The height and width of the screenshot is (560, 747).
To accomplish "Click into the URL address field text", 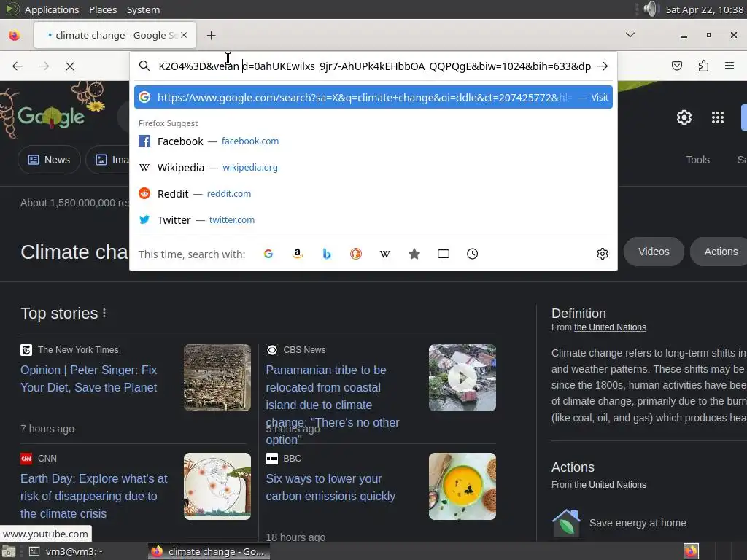I will coord(374,66).
